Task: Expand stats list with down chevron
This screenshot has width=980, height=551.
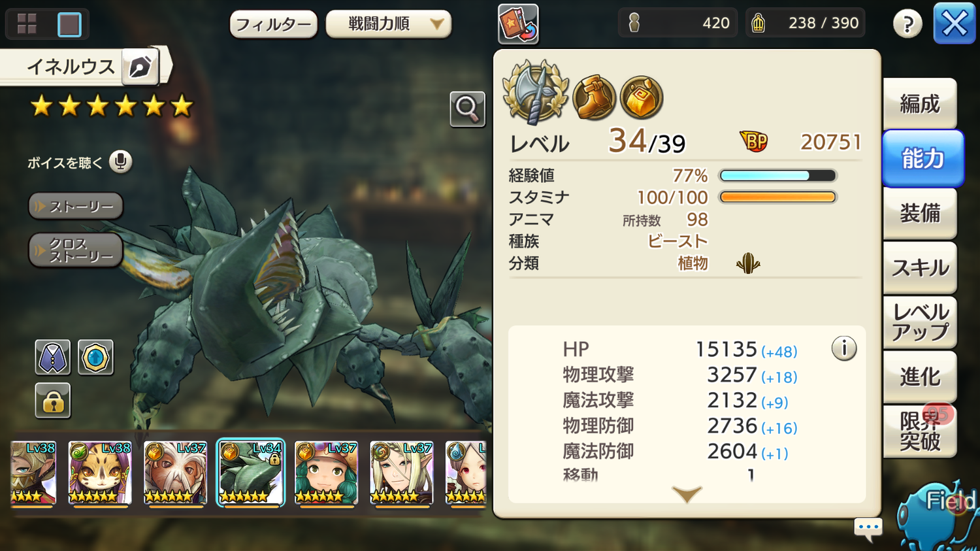Action: click(687, 494)
